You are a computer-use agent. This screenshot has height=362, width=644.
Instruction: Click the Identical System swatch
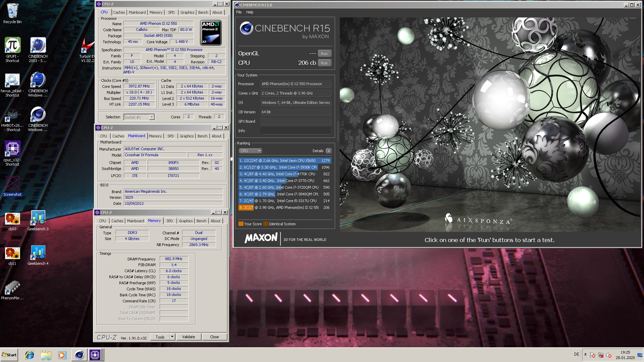point(266,224)
